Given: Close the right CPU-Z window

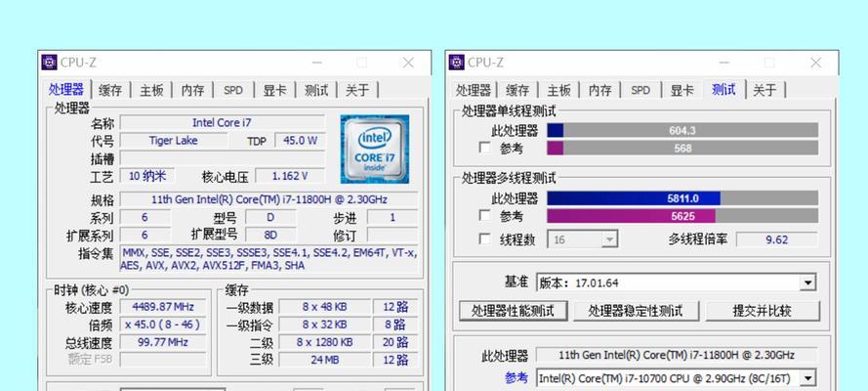Looking at the screenshot, I should [x=815, y=63].
